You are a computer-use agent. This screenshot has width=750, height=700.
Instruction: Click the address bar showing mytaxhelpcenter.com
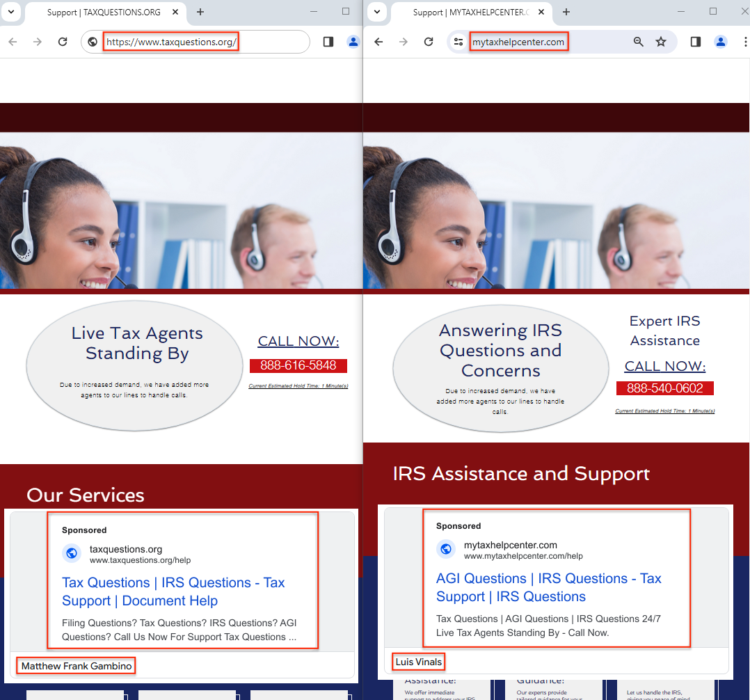click(x=518, y=41)
